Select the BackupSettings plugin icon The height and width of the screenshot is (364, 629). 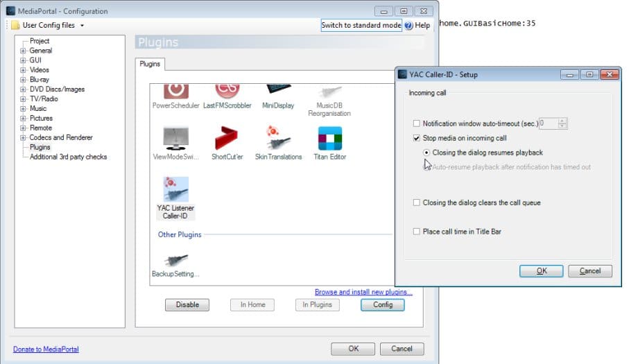[175, 260]
